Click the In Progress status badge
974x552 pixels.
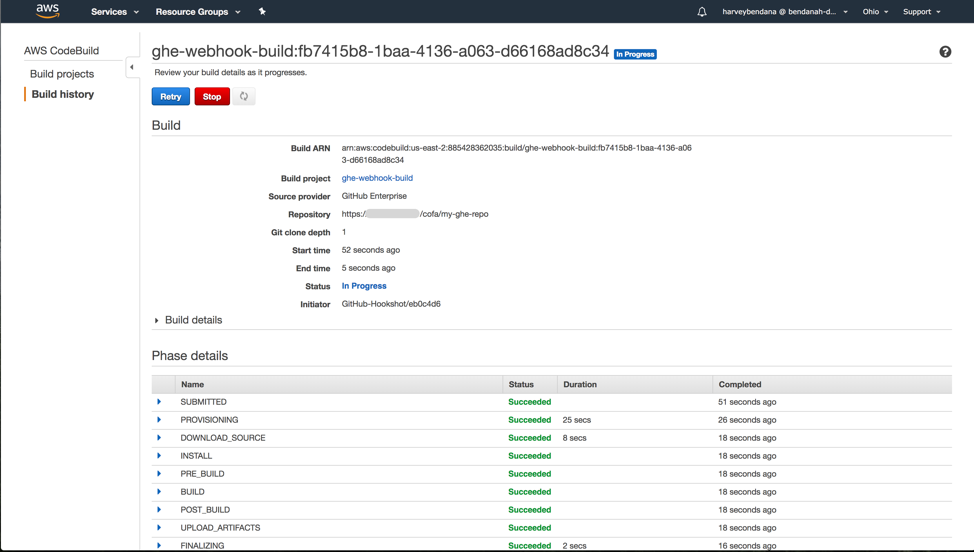tap(635, 54)
